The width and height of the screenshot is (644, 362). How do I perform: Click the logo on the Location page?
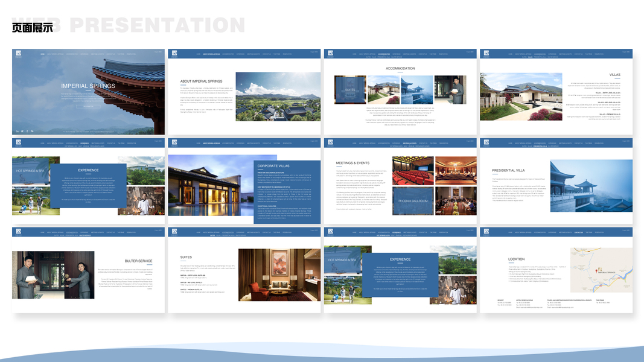click(x=486, y=232)
